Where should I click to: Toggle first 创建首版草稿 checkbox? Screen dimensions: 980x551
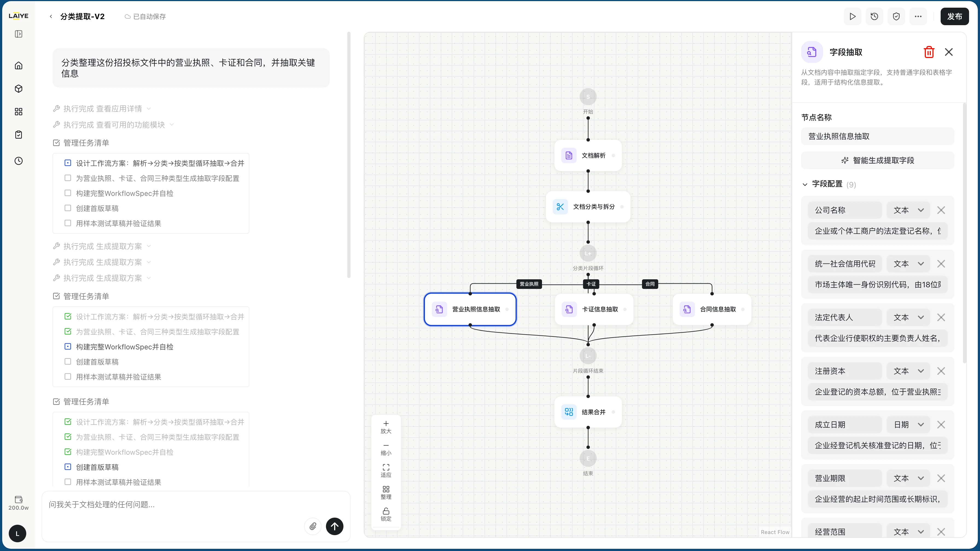[68, 208]
